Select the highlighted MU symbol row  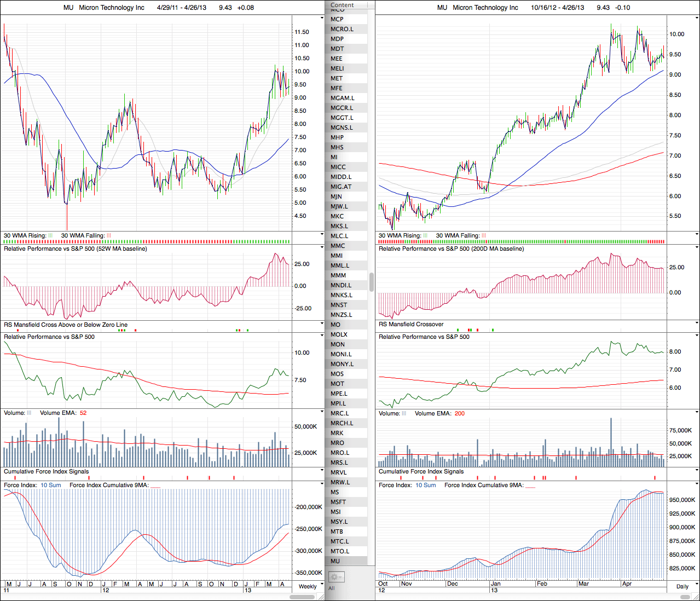pos(335,561)
